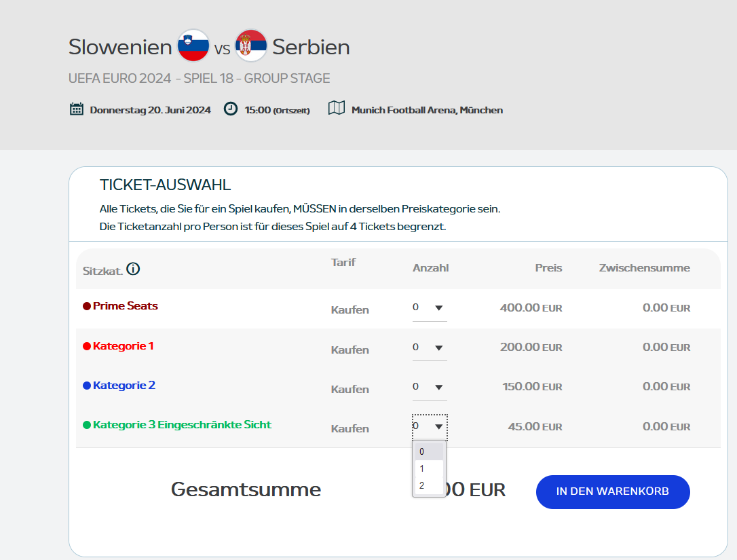Click the calendar icon beside the date

[x=77, y=109]
